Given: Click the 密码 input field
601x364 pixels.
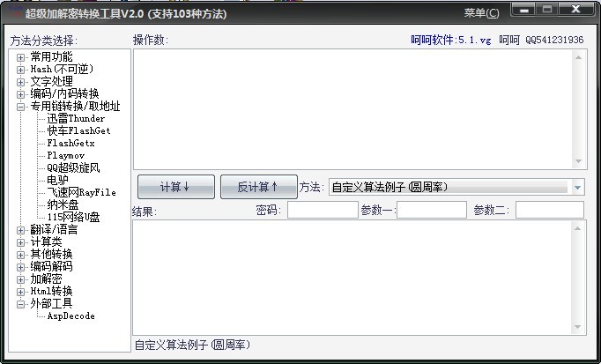Looking at the screenshot, I should tap(322, 210).
